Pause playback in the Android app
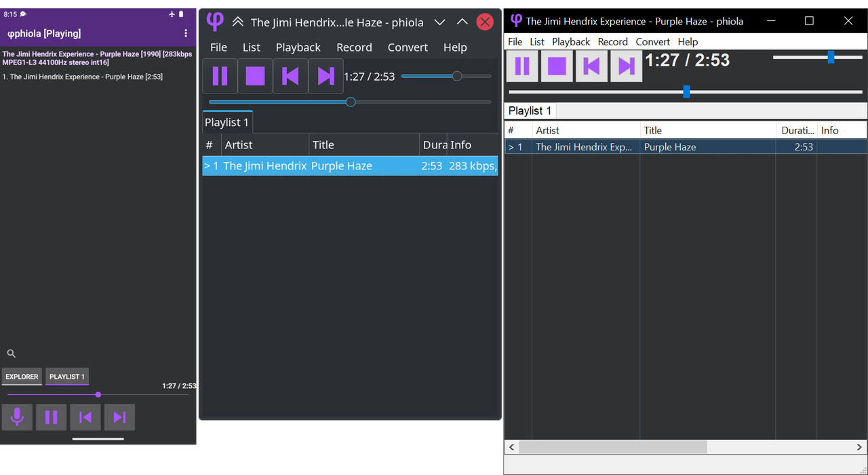Viewport: 868px width, 475px height. tap(51, 417)
